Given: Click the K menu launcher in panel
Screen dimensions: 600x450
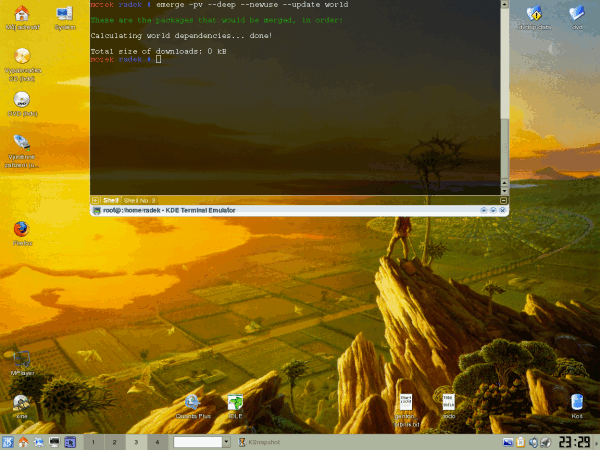Looking at the screenshot, I should coord(8,441).
